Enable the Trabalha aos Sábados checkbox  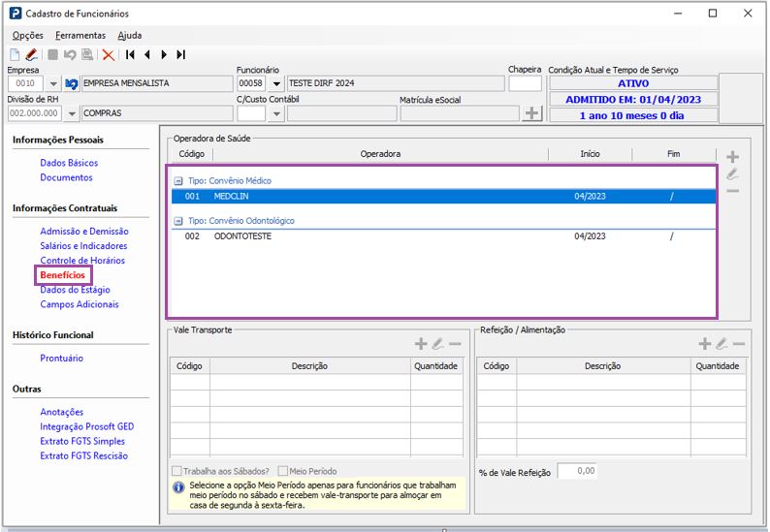coord(176,471)
